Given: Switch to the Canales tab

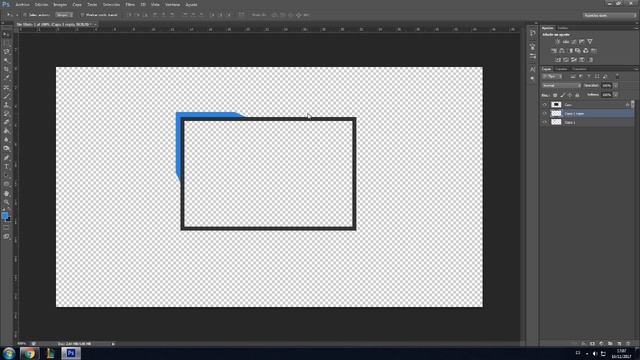Looking at the screenshot, I should point(562,69).
